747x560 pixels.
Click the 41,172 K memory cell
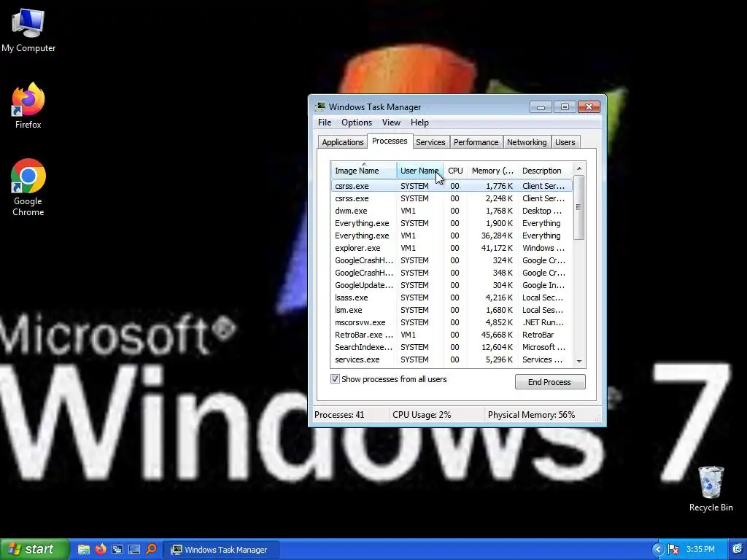pyautogui.click(x=497, y=248)
